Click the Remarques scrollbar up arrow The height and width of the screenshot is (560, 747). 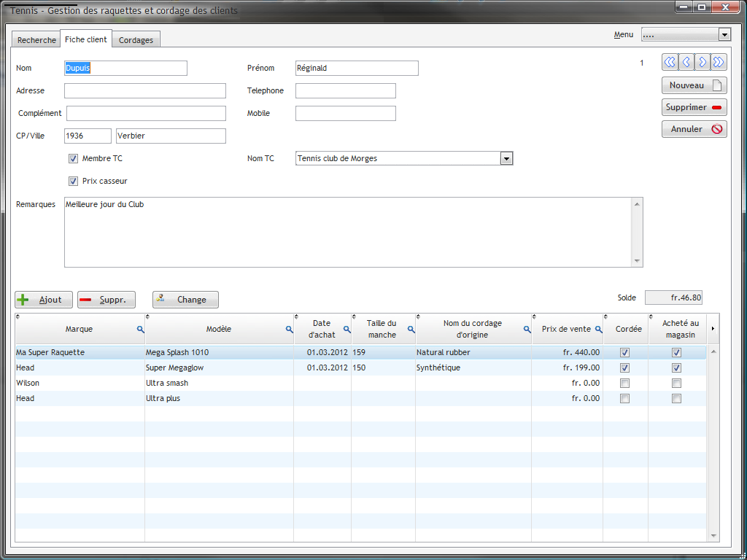click(637, 204)
